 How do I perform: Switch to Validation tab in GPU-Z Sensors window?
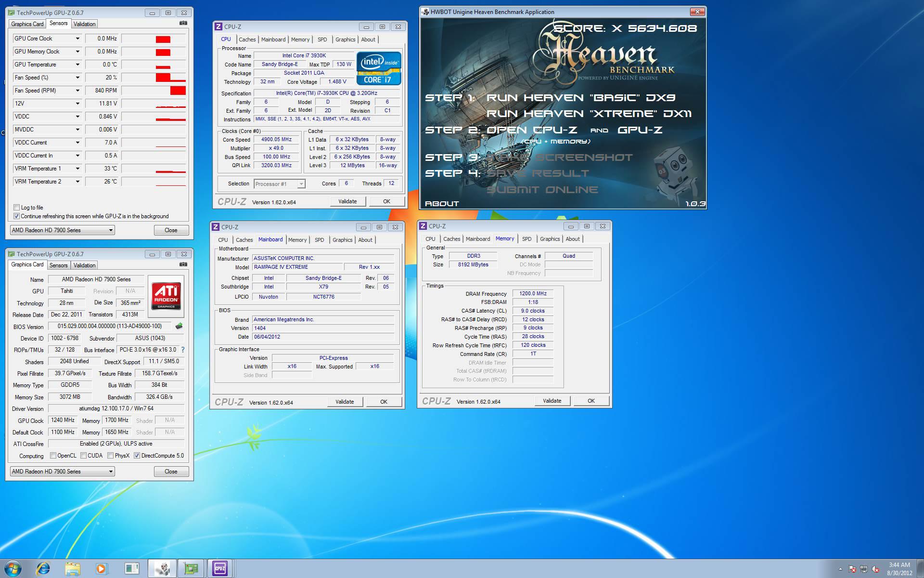[x=85, y=24]
